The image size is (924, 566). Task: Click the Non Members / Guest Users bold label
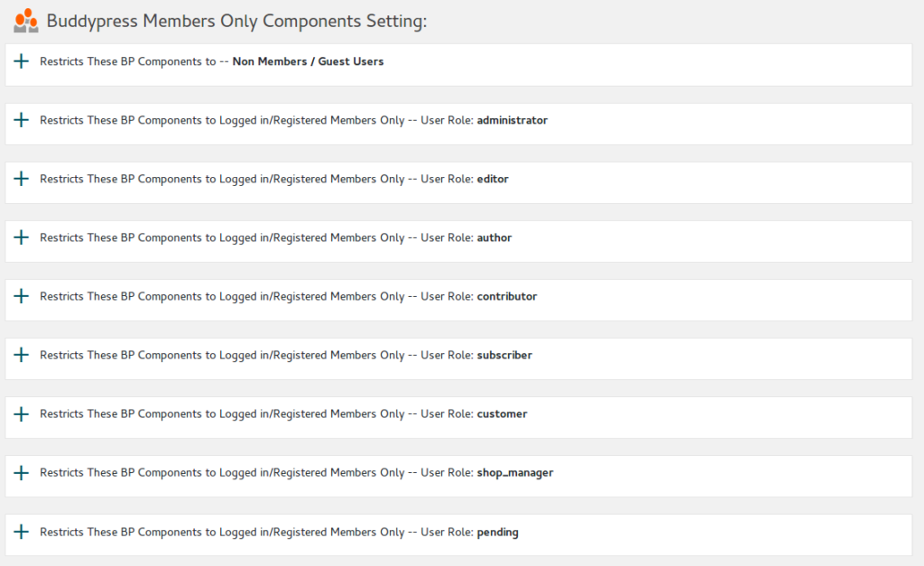[308, 61]
